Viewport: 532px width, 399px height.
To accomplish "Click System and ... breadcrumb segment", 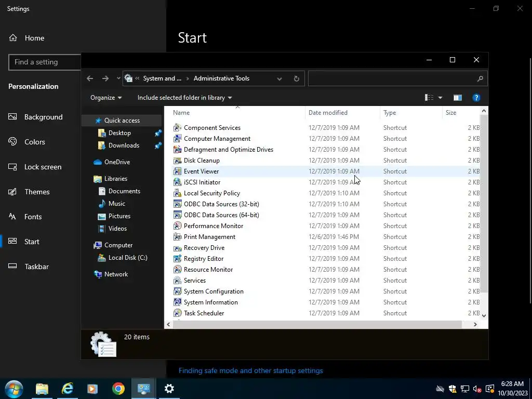I will click(162, 78).
